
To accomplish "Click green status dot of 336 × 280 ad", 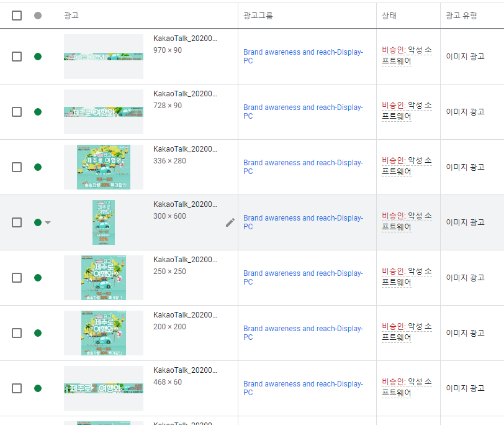I will 38,167.
